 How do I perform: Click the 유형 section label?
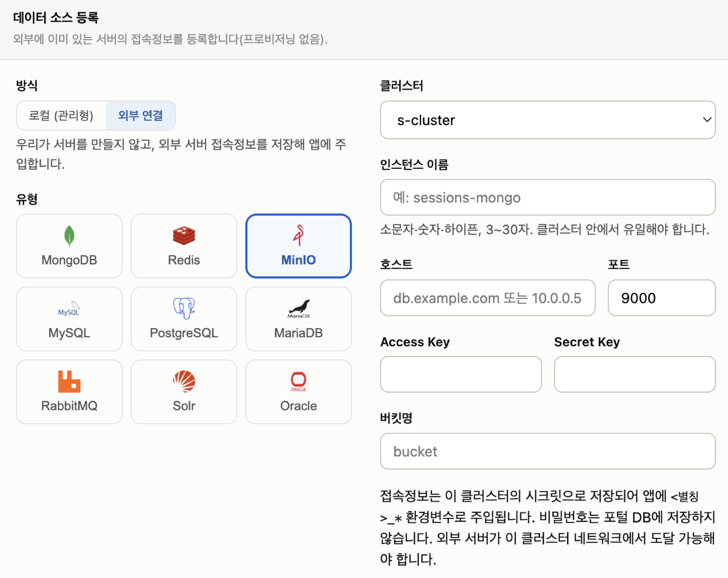tap(27, 199)
